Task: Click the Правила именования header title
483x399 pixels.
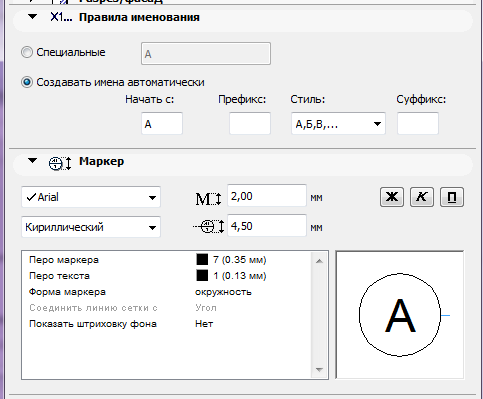Action: coord(139,17)
